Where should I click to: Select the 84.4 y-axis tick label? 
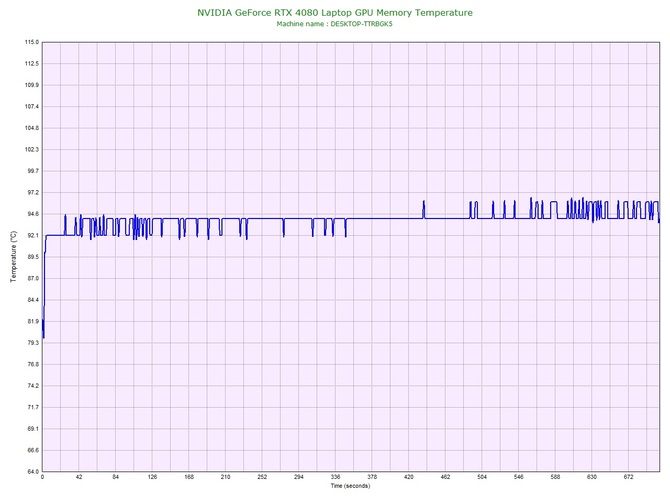click(32, 300)
